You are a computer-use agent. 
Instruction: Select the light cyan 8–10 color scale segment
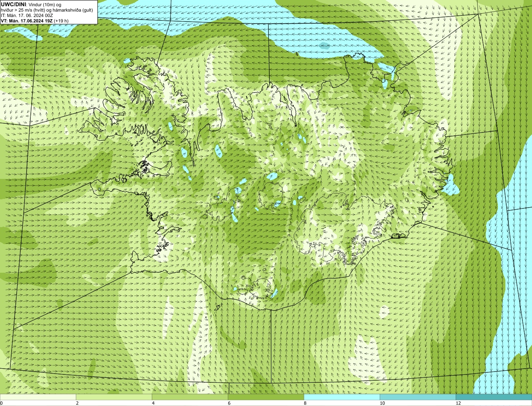pos(342,397)
